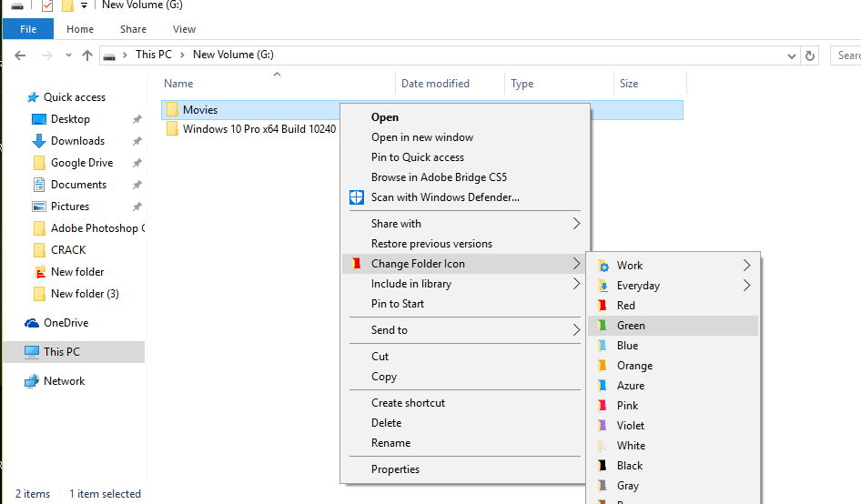This screenshot has height=504, width=861.
Task: Click the Up arrow navigation button
Action: 87,55
